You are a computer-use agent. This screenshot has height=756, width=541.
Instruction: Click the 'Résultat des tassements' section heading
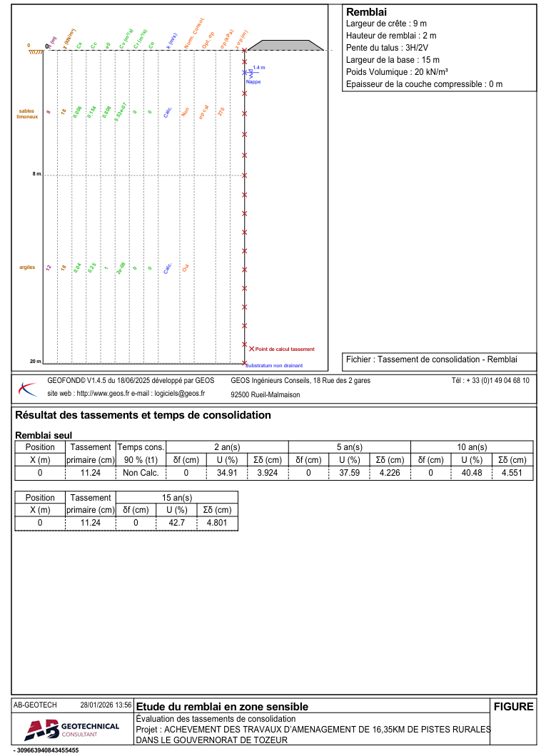pyautogui.click(x=143, y=415)
